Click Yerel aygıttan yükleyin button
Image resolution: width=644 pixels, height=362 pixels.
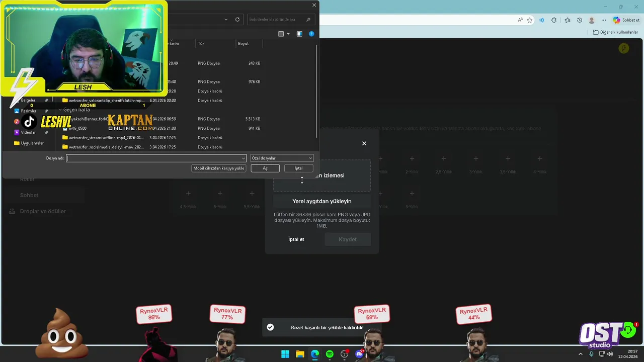coord(322,201)
